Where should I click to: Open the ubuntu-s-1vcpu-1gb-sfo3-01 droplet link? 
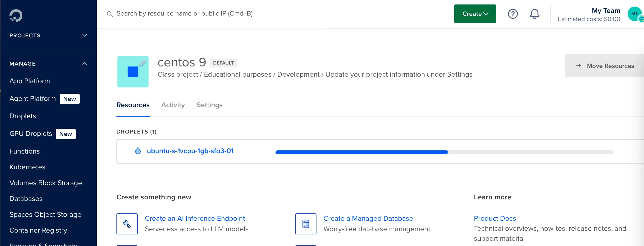[190, 151]
